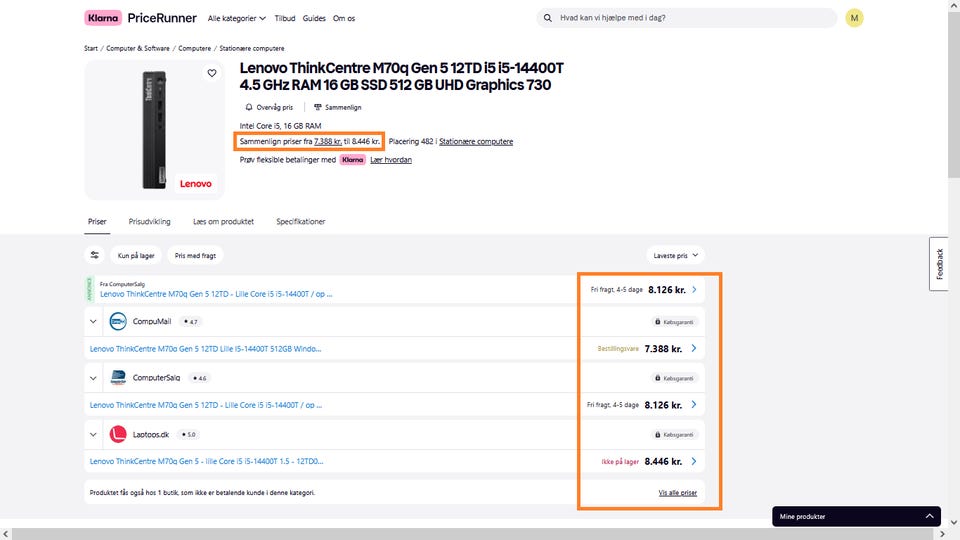Click the search magnifier icon
The image size is (960, 540).
(x=547, y=18)
